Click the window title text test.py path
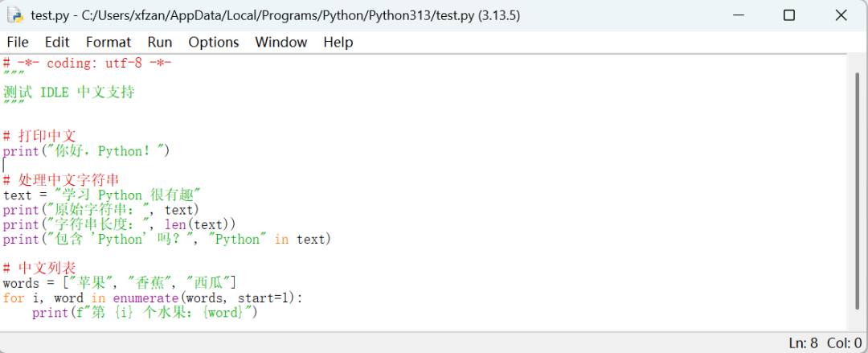The width and height of the screenshot is (868, 353). click(275, 15)
